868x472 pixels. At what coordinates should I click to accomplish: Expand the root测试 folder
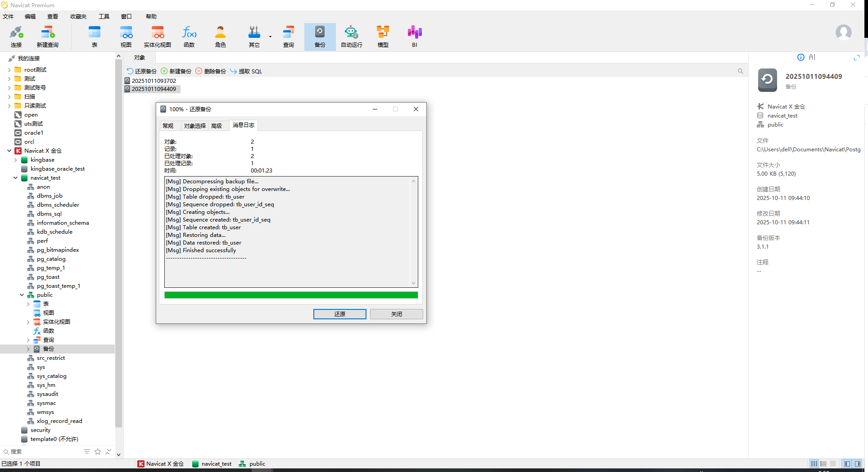point(9,70)
